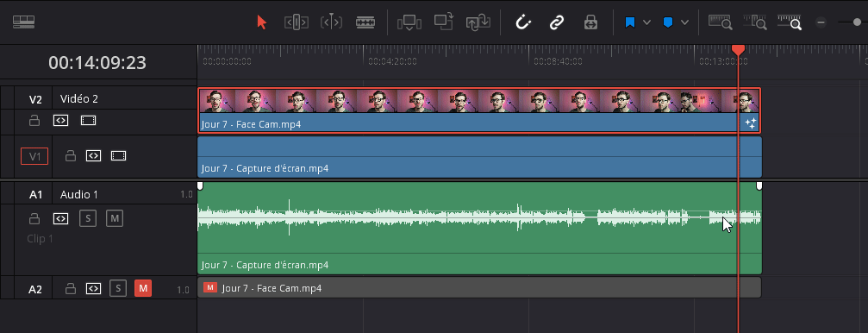Click the fade-out handle on the A1 audio clip
This screenshot has height=333, width=868.
pos(759,185)
